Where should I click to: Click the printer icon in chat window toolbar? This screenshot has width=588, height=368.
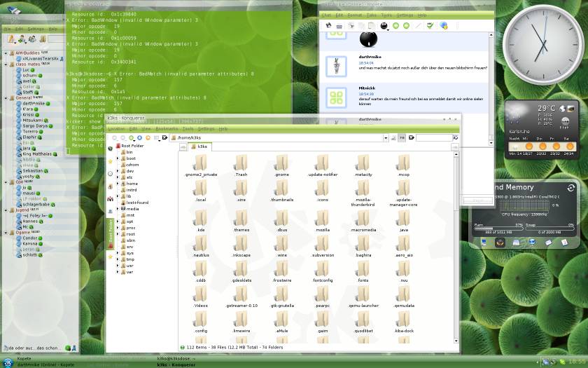(x=339, y=26)
